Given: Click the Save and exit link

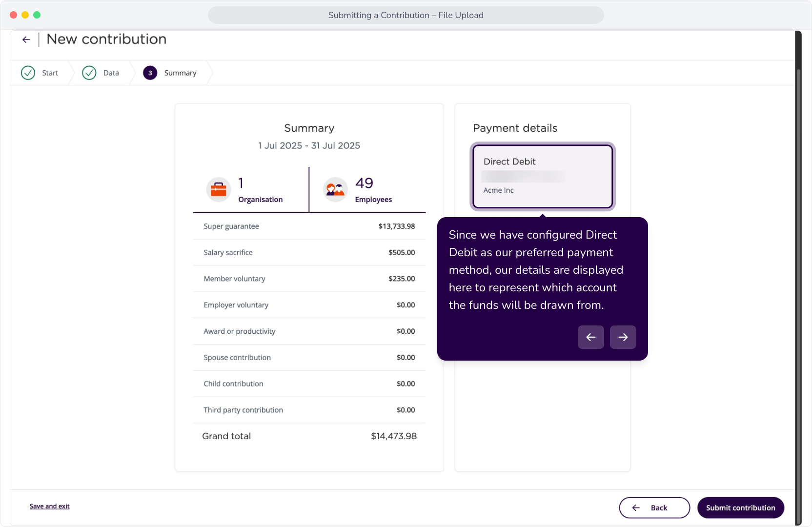Looking at the screenshot, I should 50,506.
